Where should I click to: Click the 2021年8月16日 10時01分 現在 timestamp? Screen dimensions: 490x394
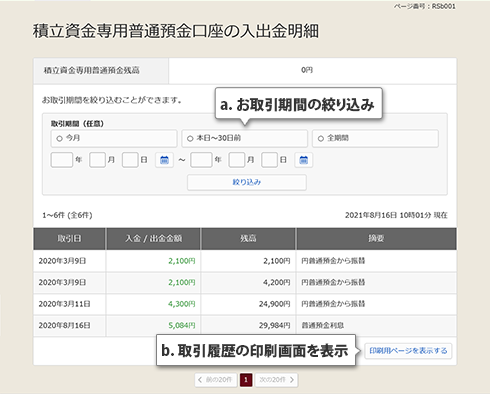(x=396, y=215)
